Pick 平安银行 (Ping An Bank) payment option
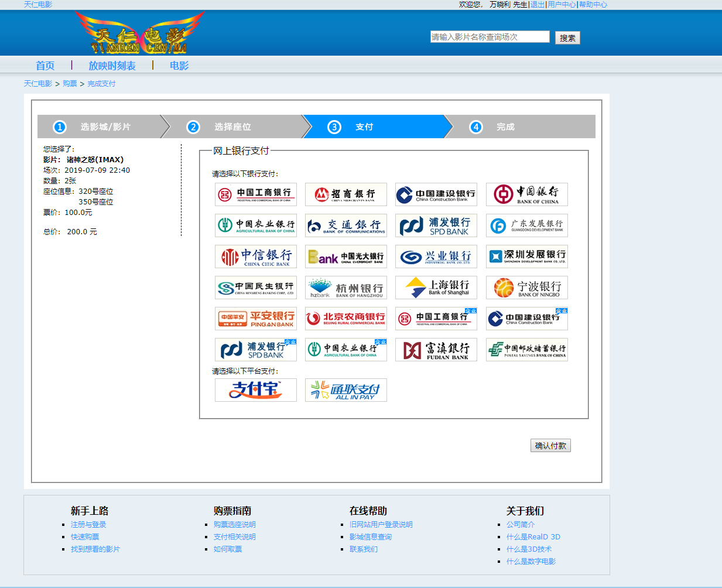The height and width of the screenshot is (588, 722). (255, 319)
